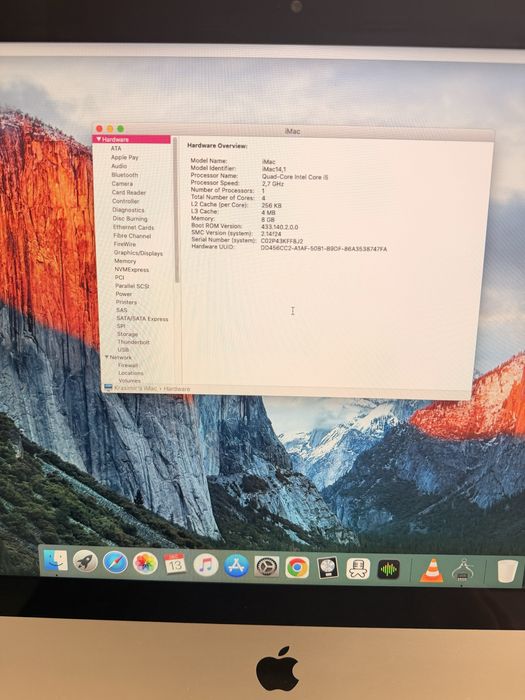Viewport: 525px width, 700px height.
Task: Launch Launchpad rocket icon in dock
Action: click(85, 561)
